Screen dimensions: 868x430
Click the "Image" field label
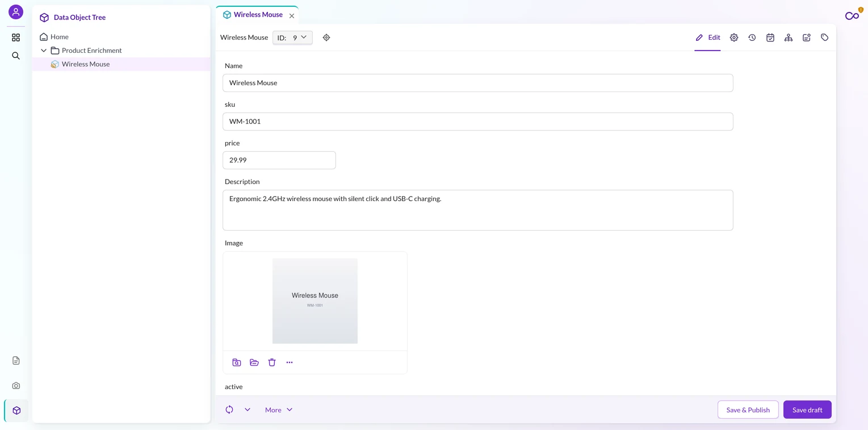[234, 243]
